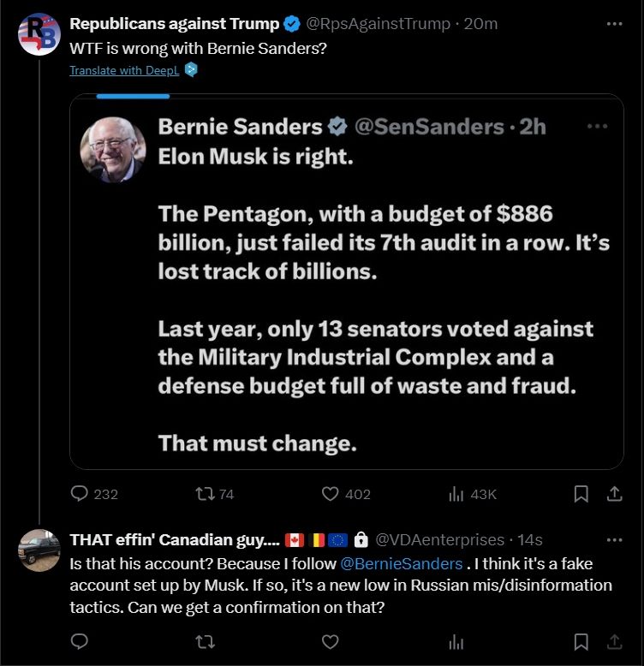This screenshot has height=666, width=644.
Task: Open the @BernieSanders mention link
Action: 402,564
